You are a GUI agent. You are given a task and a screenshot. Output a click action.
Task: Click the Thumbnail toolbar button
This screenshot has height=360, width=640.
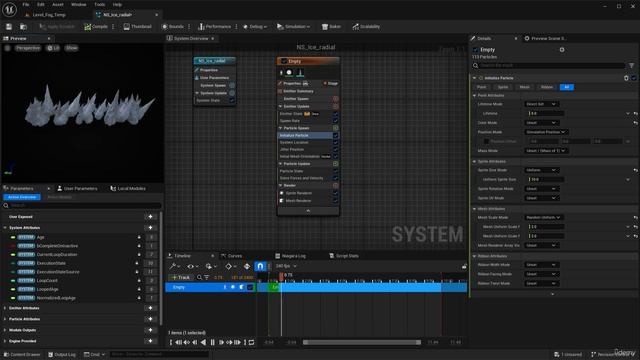[138, 27]
